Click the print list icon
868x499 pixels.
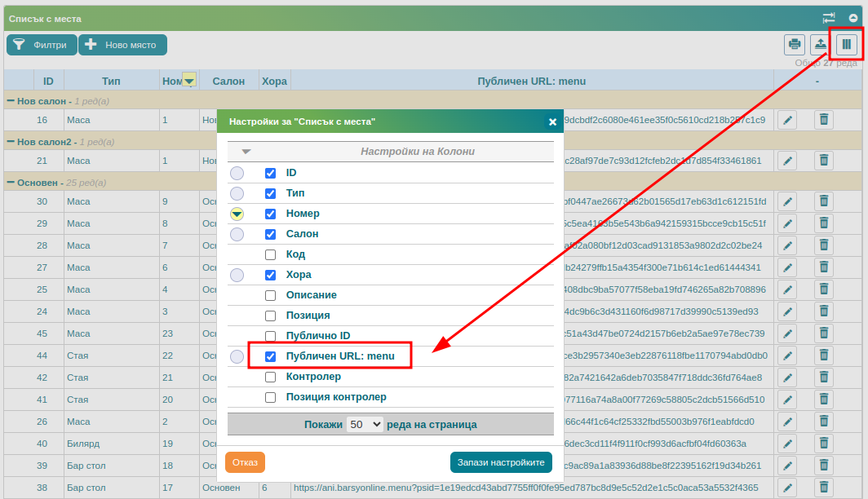[795, 44]
